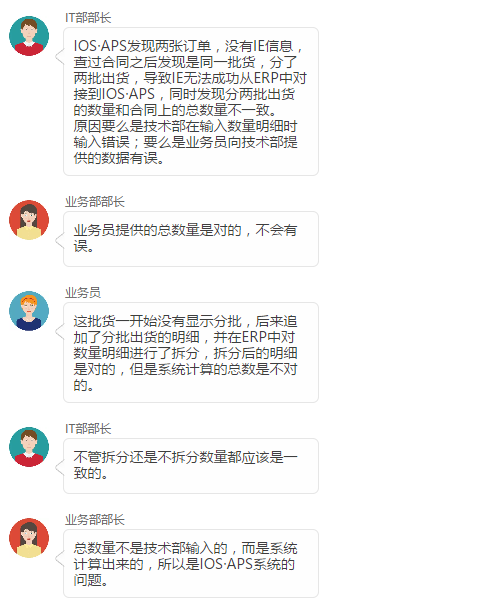This screenshot has height=604, width=492.
Task: Click the last 业务部部长 avatar
Action: 29,538
